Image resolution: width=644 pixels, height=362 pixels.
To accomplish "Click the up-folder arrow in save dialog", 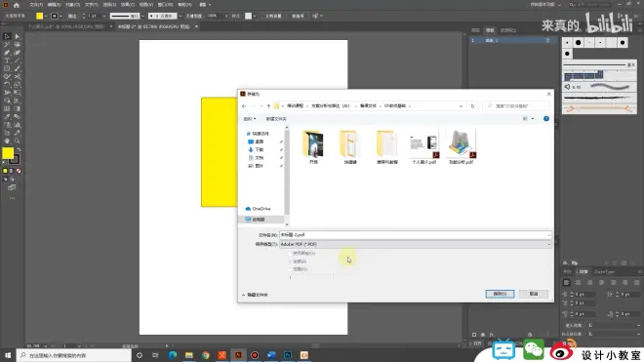I will point(268,106).
